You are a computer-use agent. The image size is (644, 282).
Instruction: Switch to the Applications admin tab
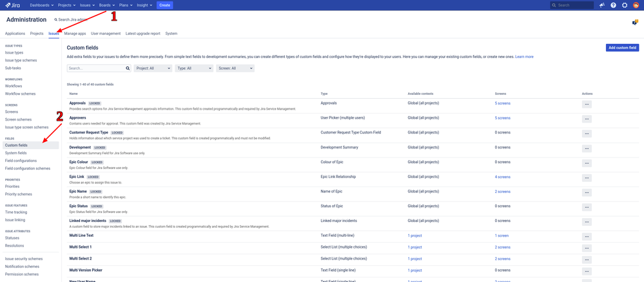(x=15, y=34)
